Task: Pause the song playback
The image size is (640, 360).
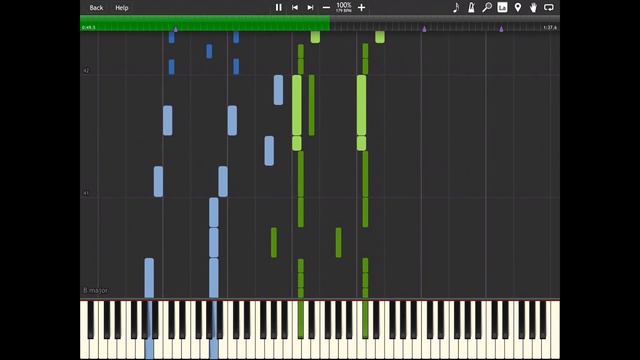Action: 278,7
